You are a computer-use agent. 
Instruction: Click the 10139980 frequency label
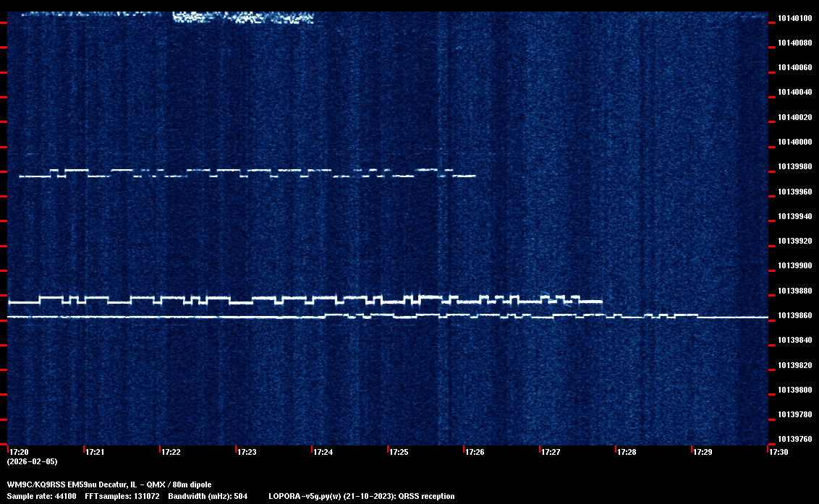[794, 167]
